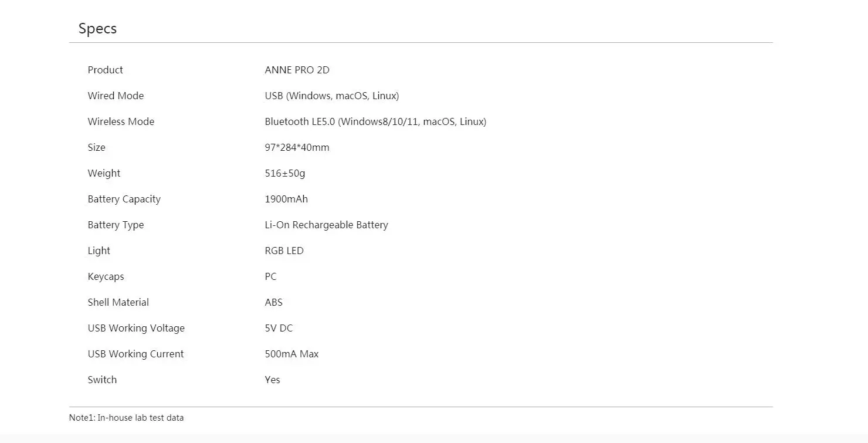
Task: Click the 500mA Max value
Action: (x=291, y=354)
